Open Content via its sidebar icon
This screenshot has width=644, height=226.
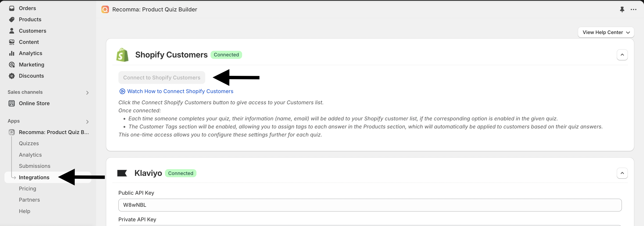[x=12, y=42]
